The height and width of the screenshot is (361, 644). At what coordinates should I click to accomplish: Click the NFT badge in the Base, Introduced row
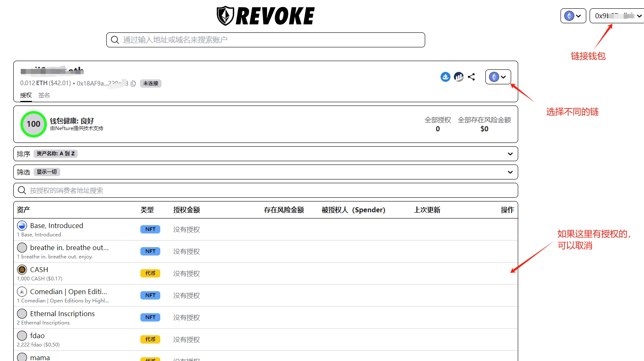coord(150,229)
